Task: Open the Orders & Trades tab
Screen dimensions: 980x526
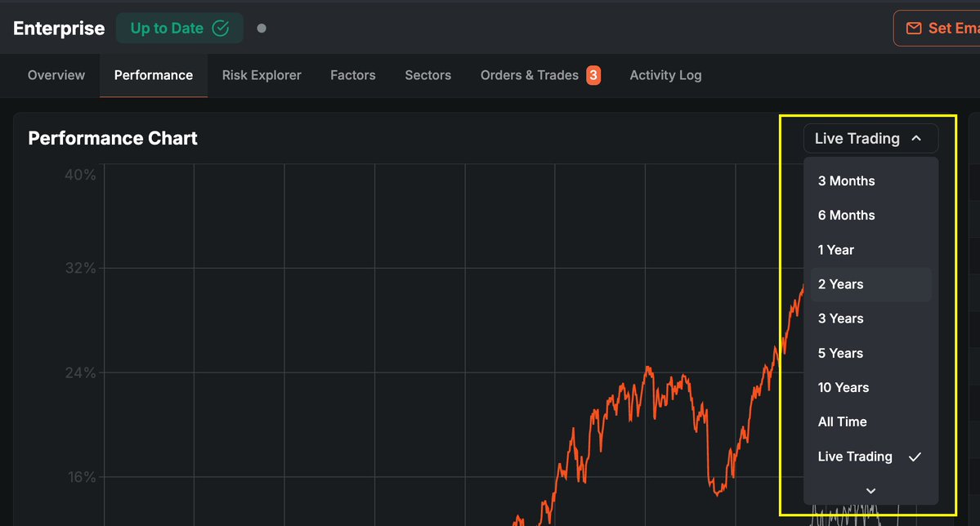Action: click(x=540, y=75)
